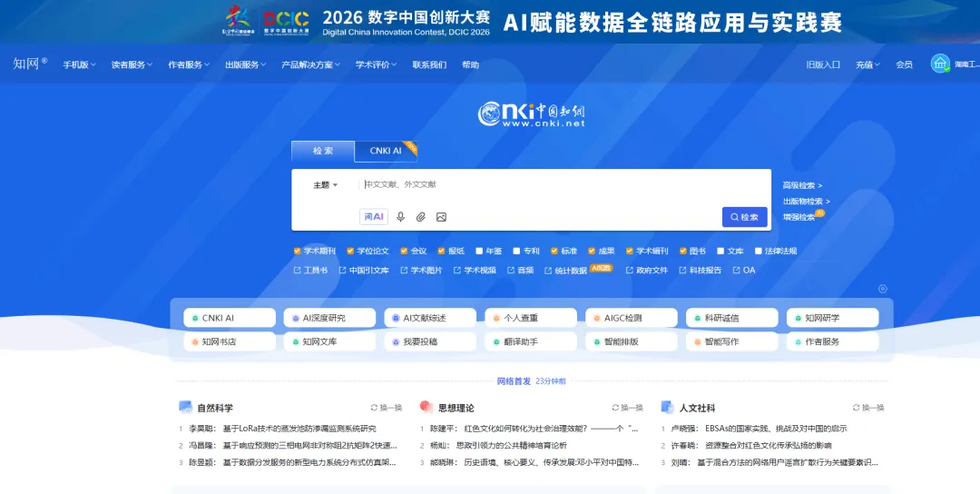The width and height of the screenshot is (980, 494).
Task: Open CNKI AI service tile
Action: [230, 318]
